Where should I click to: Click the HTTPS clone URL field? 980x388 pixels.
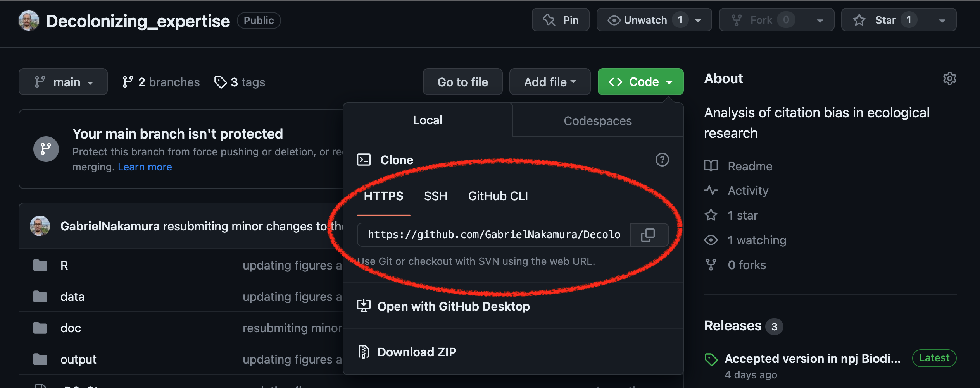pyautogui.click(x=494, y=235)
